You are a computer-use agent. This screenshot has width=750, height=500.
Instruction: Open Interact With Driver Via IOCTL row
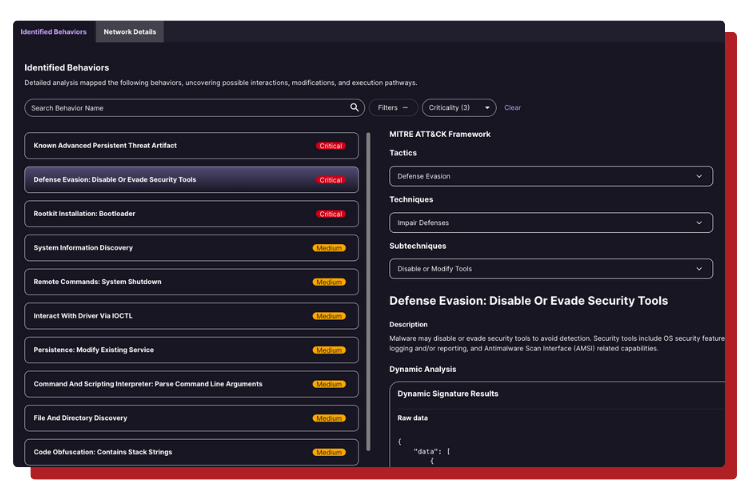click(x=191, y=316)
